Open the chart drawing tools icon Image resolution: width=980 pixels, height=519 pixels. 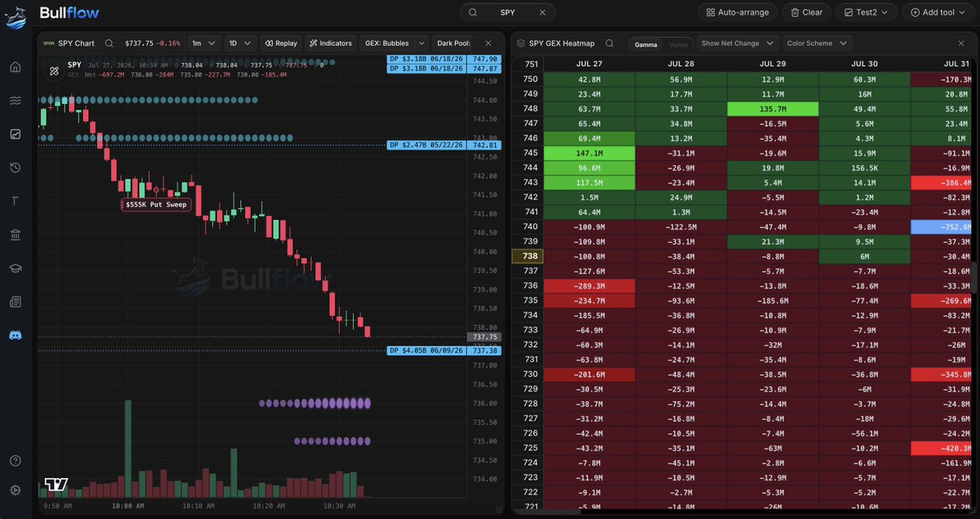[55, 71]
